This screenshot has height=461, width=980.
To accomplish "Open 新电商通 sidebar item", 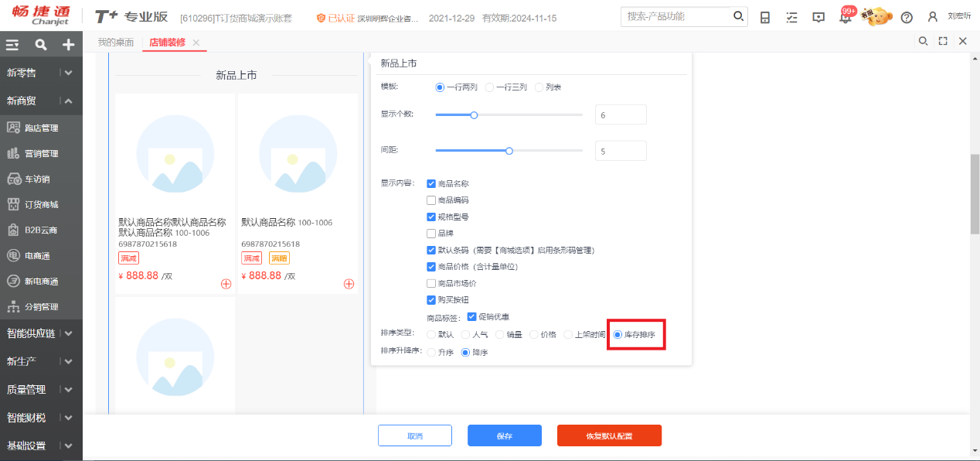I will pyautogui.click(x=41, y=281).
